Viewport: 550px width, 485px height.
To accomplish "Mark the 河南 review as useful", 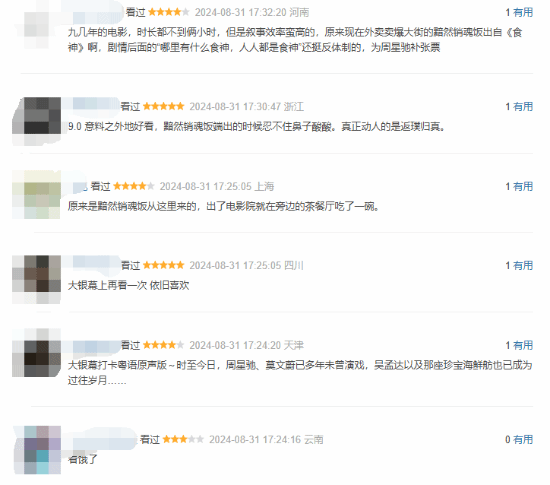I will [x=523, y=13].
